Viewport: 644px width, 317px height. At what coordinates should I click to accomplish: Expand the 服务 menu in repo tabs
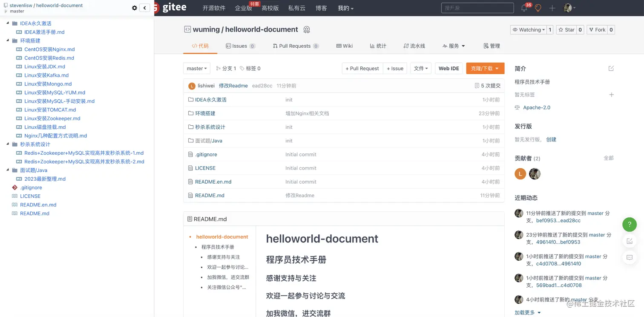point(454,46)
